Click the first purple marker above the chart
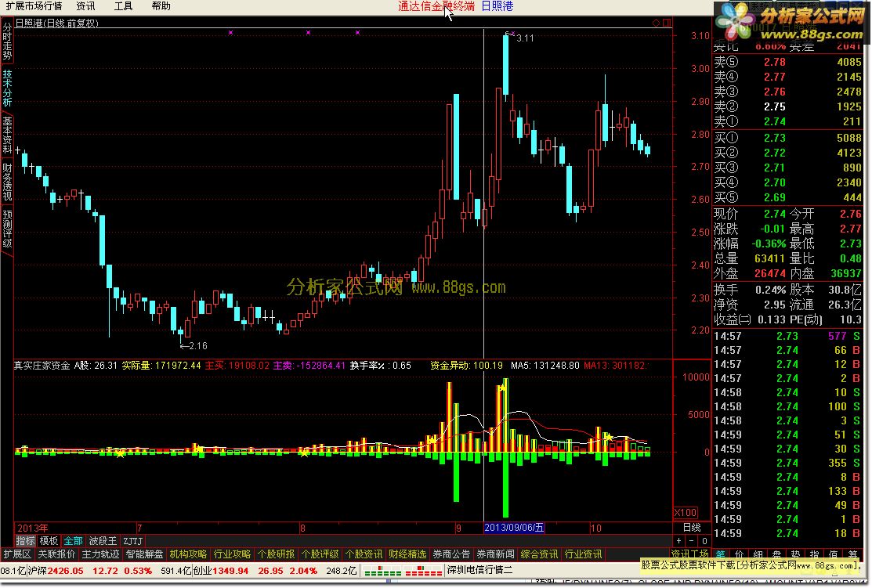 231,33
